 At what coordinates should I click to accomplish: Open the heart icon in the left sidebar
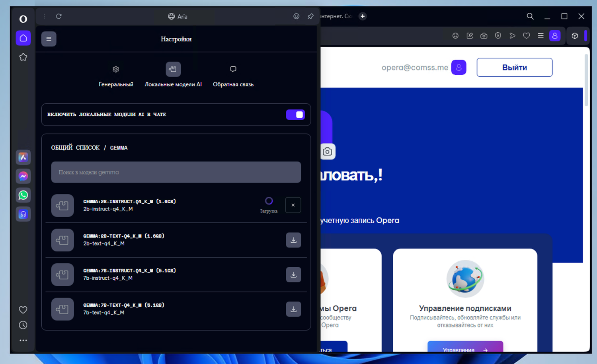tap(23, 310)
